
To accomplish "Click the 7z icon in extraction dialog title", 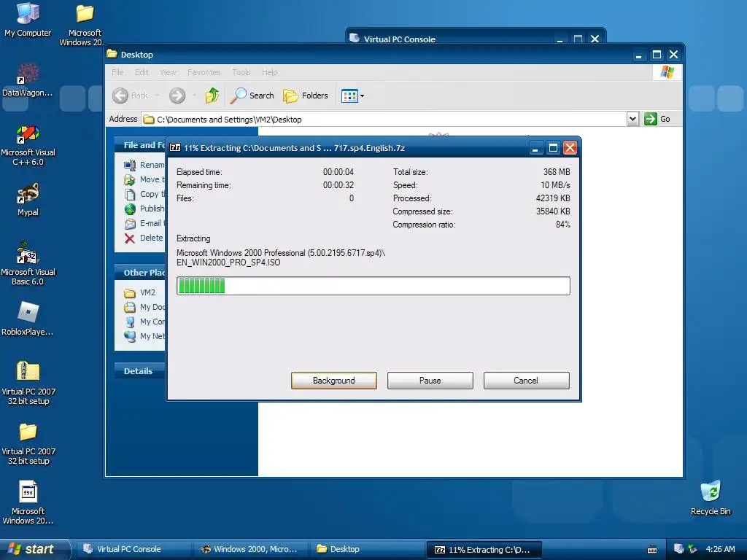I will click(175, 147).
